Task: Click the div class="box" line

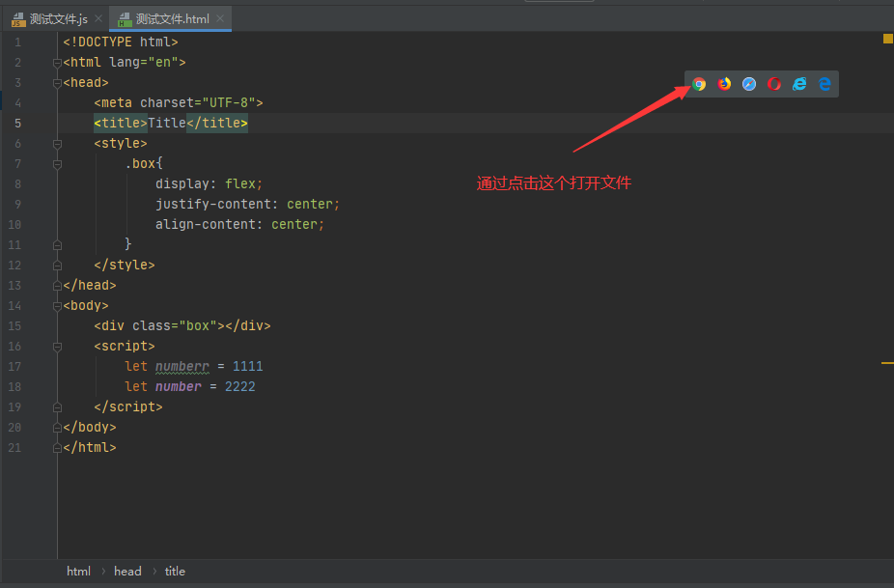Action: point(182,326)
